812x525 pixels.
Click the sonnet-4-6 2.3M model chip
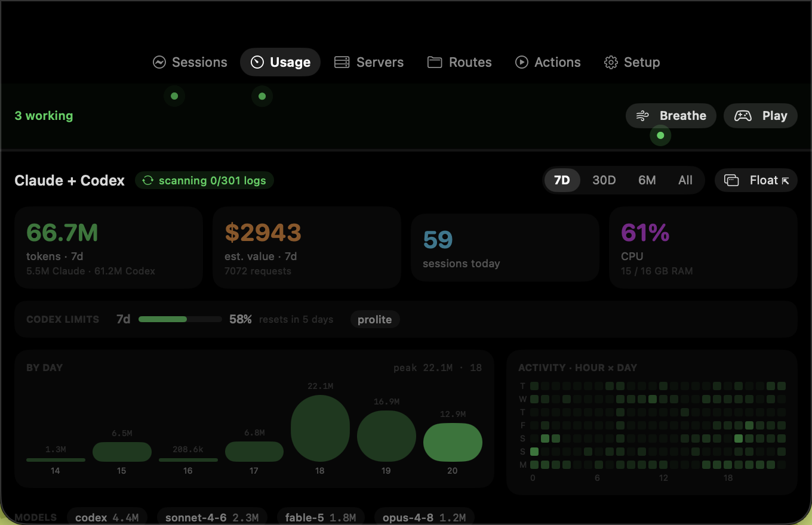(212, 517)
